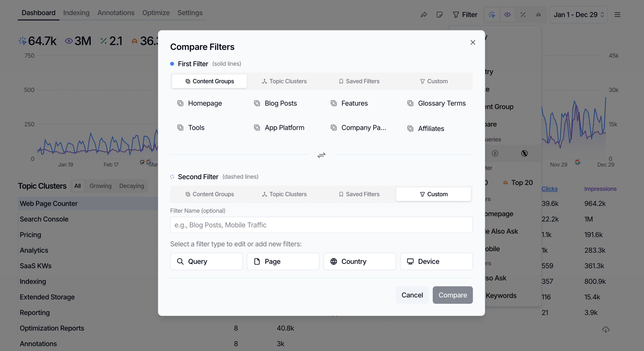Cancel the Compare Filters dialog

(x=412, y=295)
